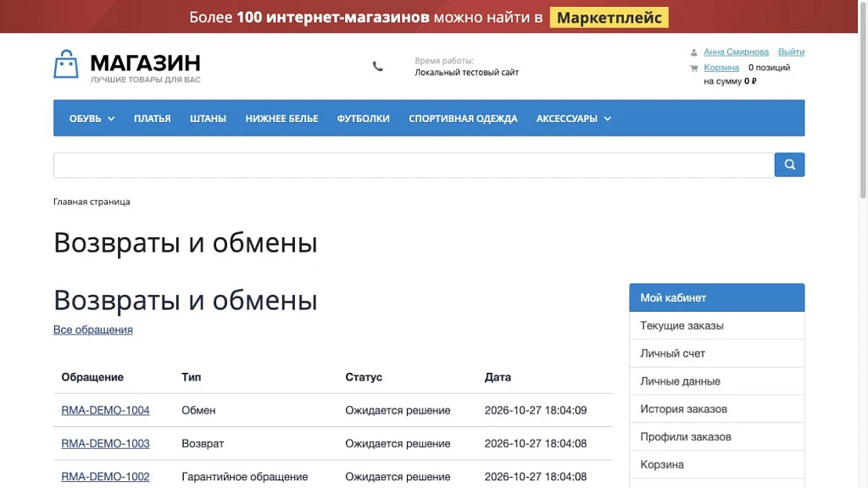Click the Обмен type cell
Image resolution: width=868 pixels, height=488 pixels.
click(x=198, y=411)
